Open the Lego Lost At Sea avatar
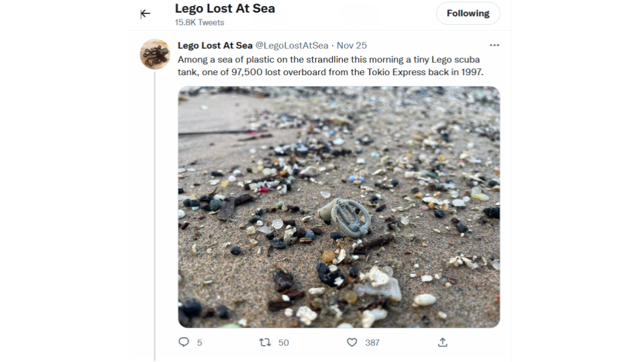 pos(155,54)
